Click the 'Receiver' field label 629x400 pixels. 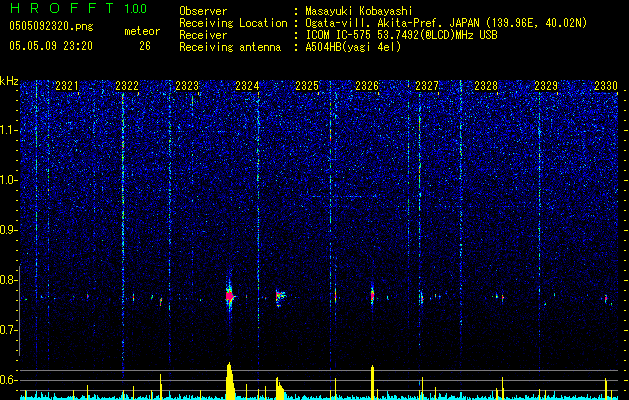203,35
